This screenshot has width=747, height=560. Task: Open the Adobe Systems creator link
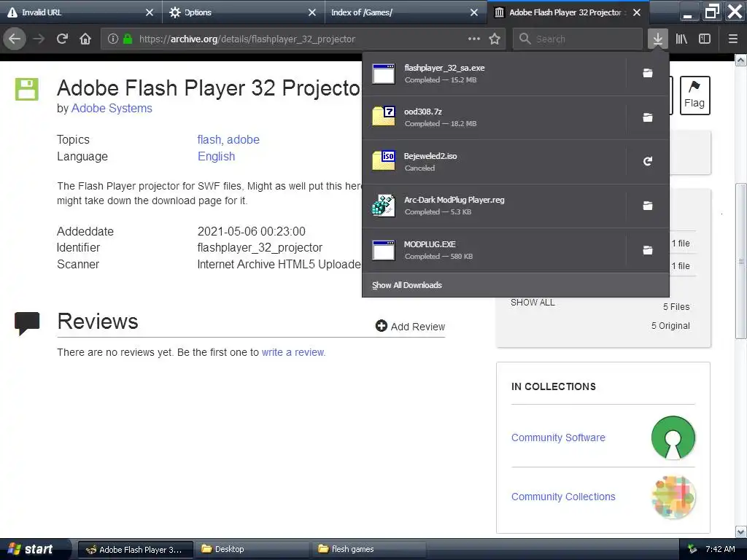tap(112, 109)
